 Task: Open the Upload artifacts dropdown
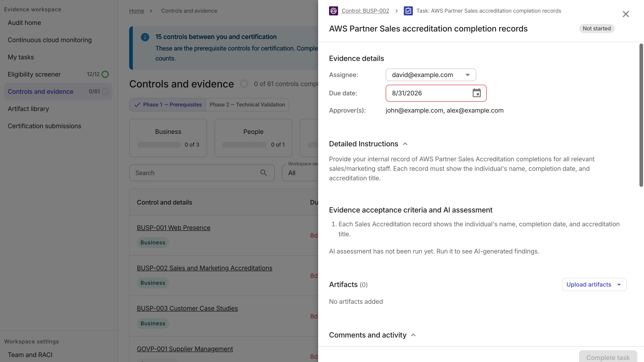[x=594, y=285]
